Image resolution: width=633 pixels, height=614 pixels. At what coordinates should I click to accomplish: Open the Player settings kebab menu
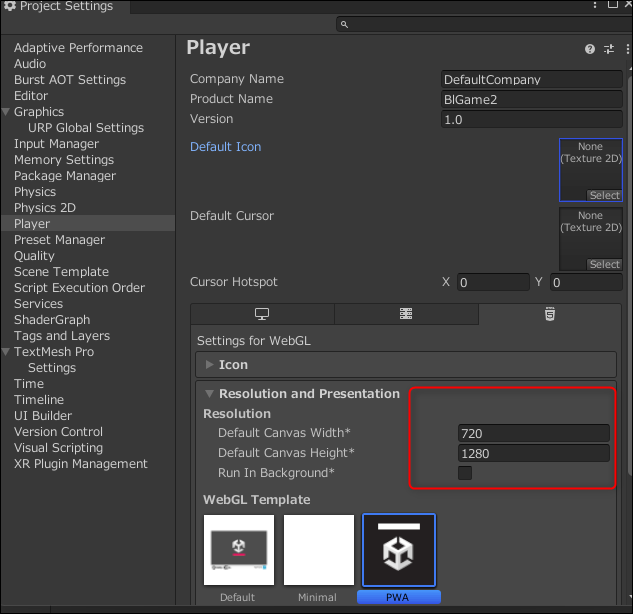627,49
